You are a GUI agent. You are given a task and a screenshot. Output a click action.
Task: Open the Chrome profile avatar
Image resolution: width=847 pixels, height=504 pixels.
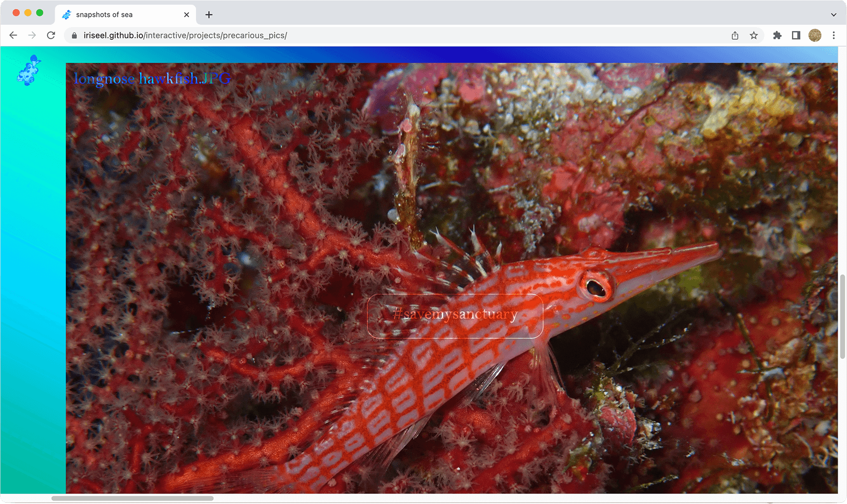coord(815,35)
